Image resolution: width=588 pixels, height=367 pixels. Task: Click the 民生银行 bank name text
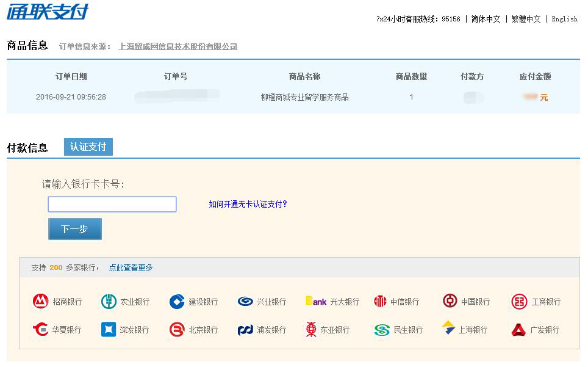tap(408, 330)
